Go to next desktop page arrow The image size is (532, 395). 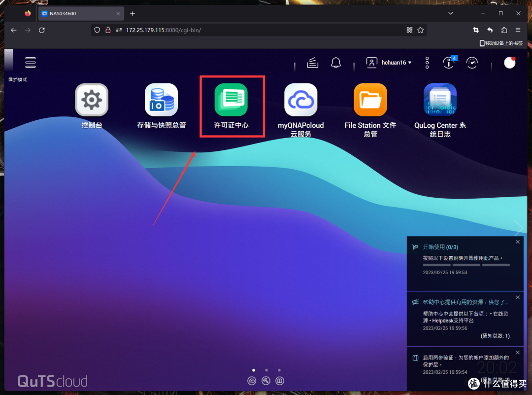pos(518,228)
